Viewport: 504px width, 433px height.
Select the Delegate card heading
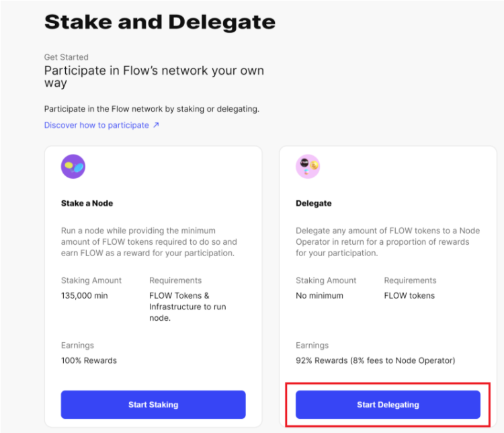tap(313, 203)
